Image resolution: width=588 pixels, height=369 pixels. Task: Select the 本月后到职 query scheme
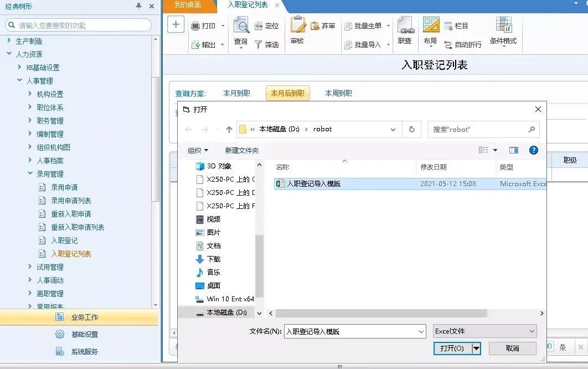(x=287, y=93)
